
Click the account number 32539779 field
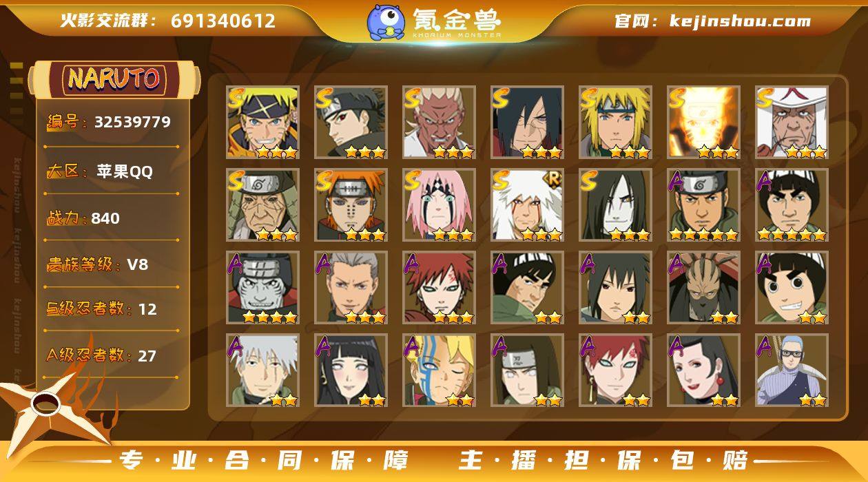(132, 123)
